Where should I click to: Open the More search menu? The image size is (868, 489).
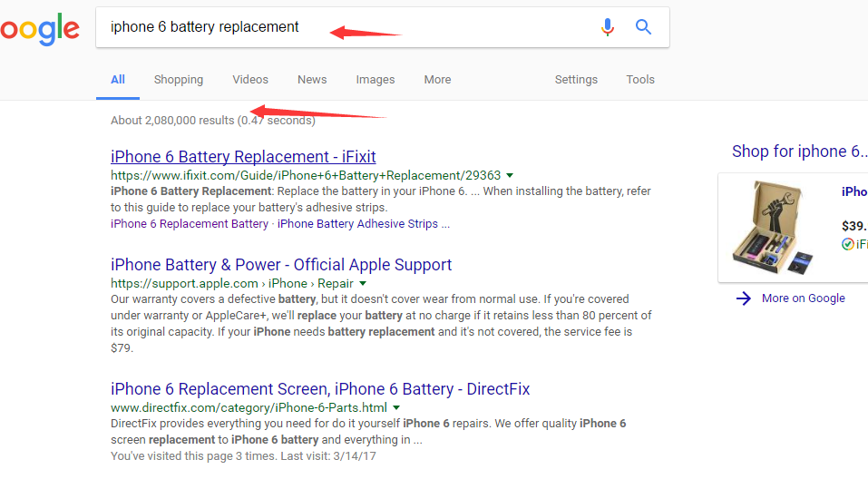click(437, 80)
